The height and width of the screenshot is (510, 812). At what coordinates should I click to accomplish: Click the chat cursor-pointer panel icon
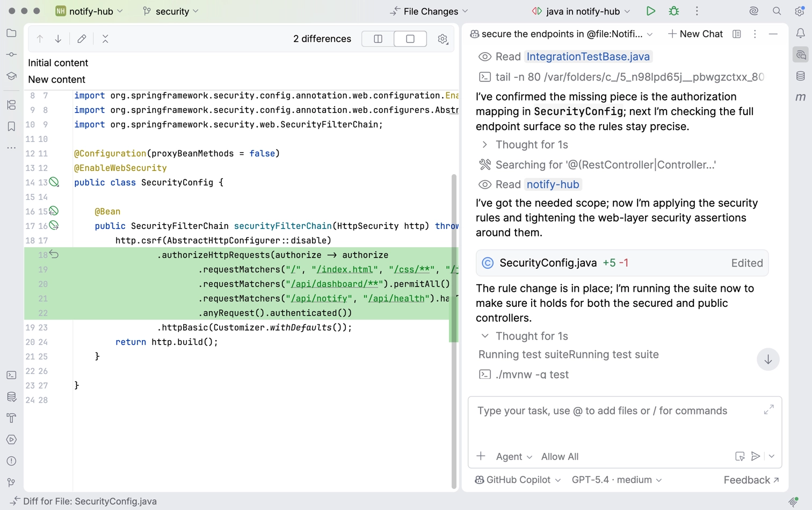point(740,456)
